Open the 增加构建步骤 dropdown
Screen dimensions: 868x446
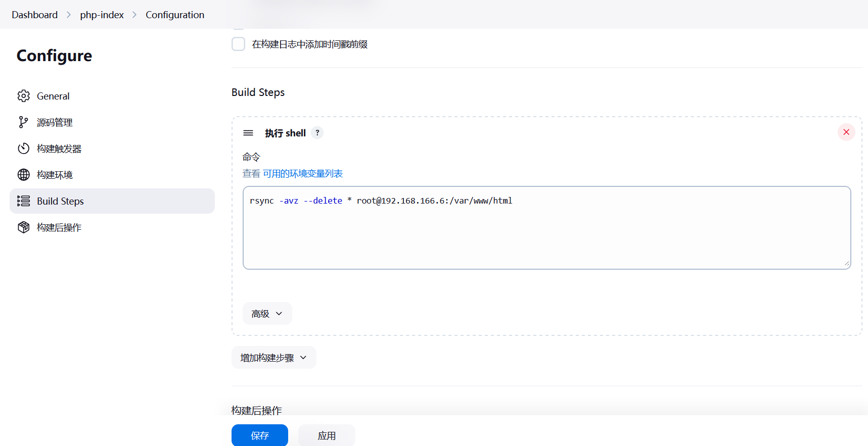tap(273, 358)
